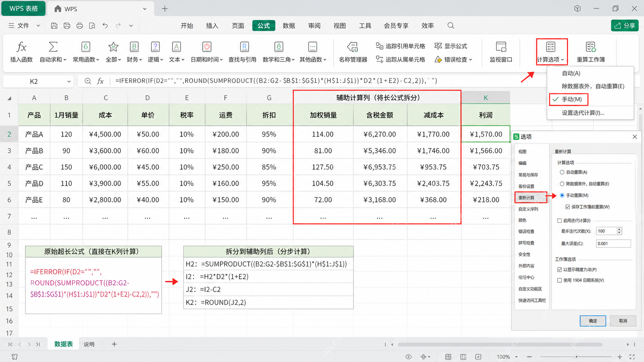Click the save icon in the quick toolbar
The height and width of the screenshot is (362, 644).
tap(54, 26)
